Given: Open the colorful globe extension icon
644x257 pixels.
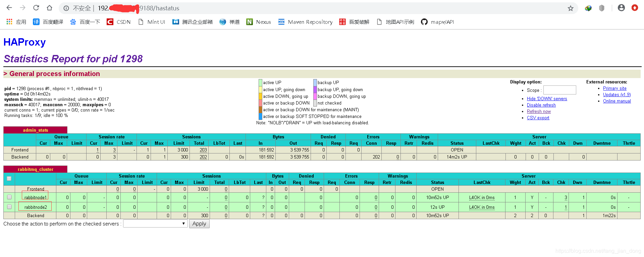Looking at the screenshot, I should (x=588, y=8).
